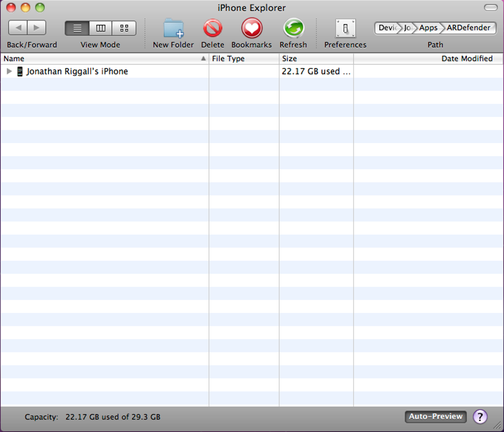
Task: Select ARDefender segment in path bar
Action: [x=468, y=28]
